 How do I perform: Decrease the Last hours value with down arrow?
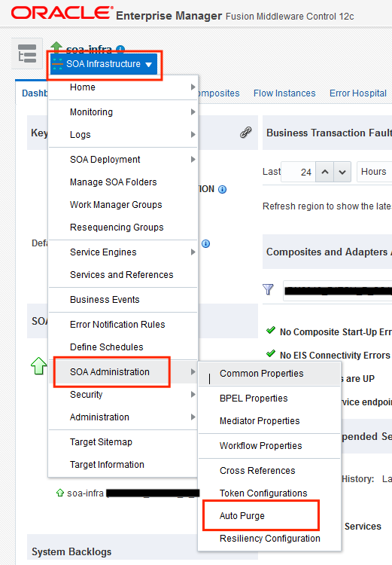[342, 172]
